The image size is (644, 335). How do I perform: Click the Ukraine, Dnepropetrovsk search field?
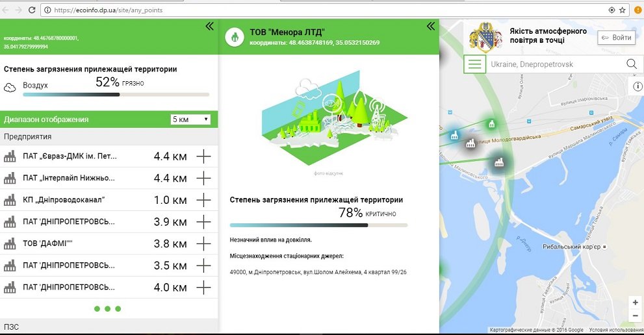[556, 64]
